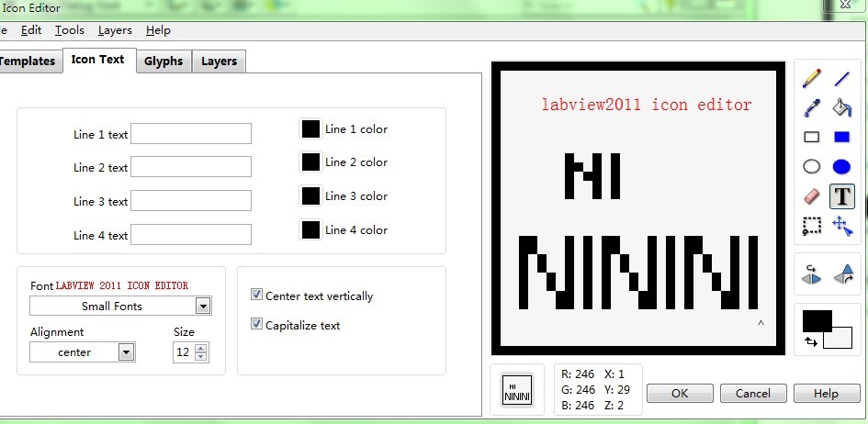Select the Line tool

pyautogui.click(x=841, y=79)
